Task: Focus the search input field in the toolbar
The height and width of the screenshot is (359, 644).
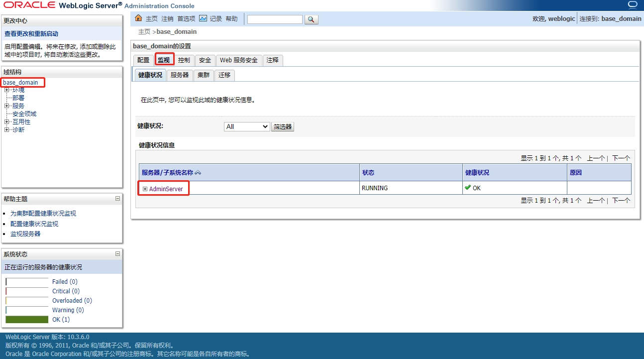Action: [275, 19]
